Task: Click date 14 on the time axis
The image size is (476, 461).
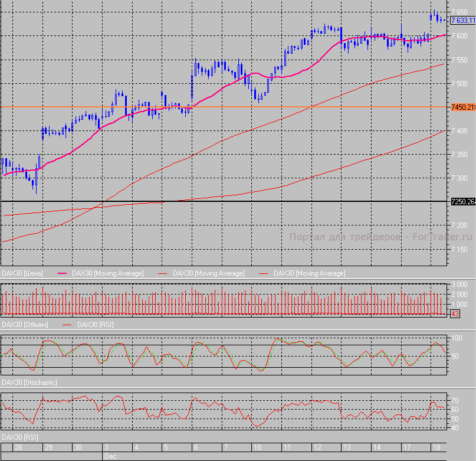Action: (377, 447)
